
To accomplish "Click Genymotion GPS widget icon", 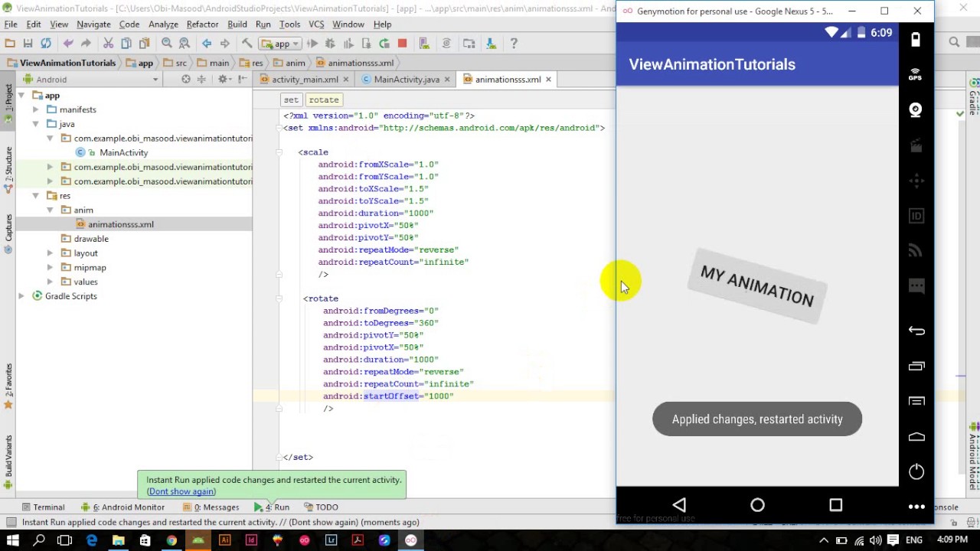I will pyautogui.click(x=916, y=75).
